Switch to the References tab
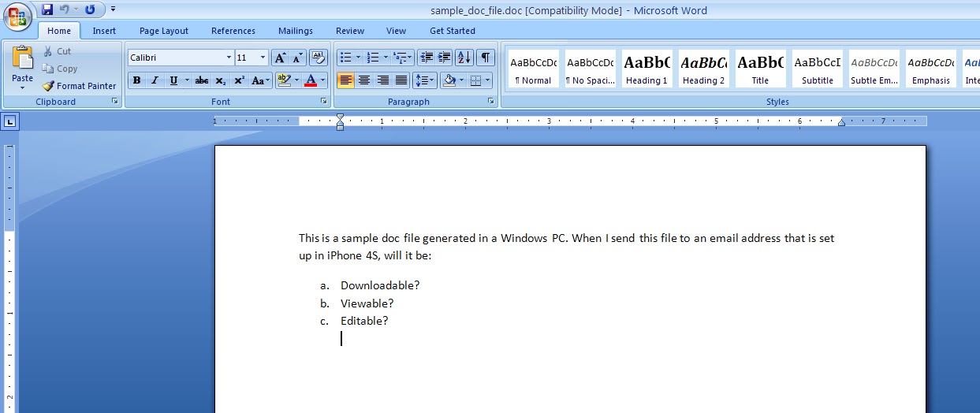 pos(233,31)
